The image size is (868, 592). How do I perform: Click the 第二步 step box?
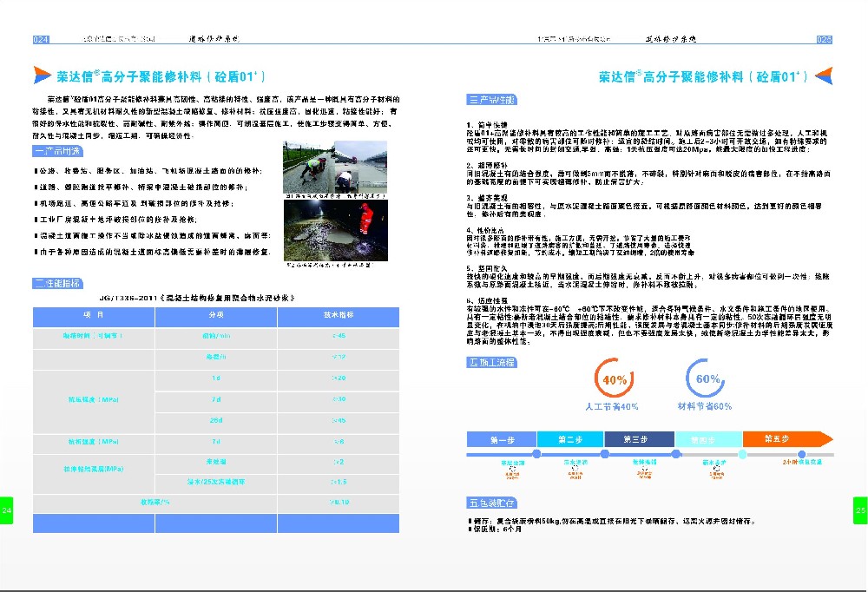570,439
